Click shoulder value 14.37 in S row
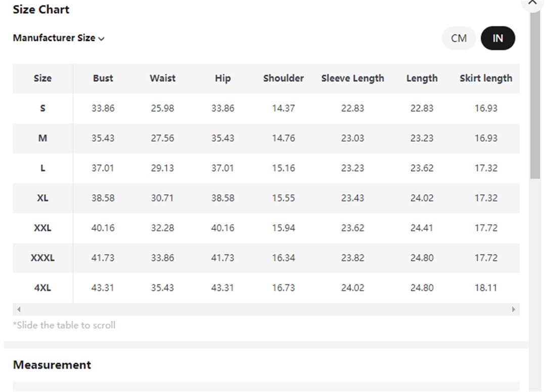This screenshot has width=546, height=392. click(x=284, y=108)
